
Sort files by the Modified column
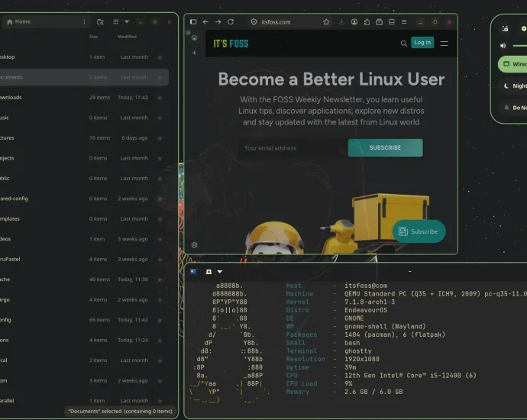click(x=127, y=37)
